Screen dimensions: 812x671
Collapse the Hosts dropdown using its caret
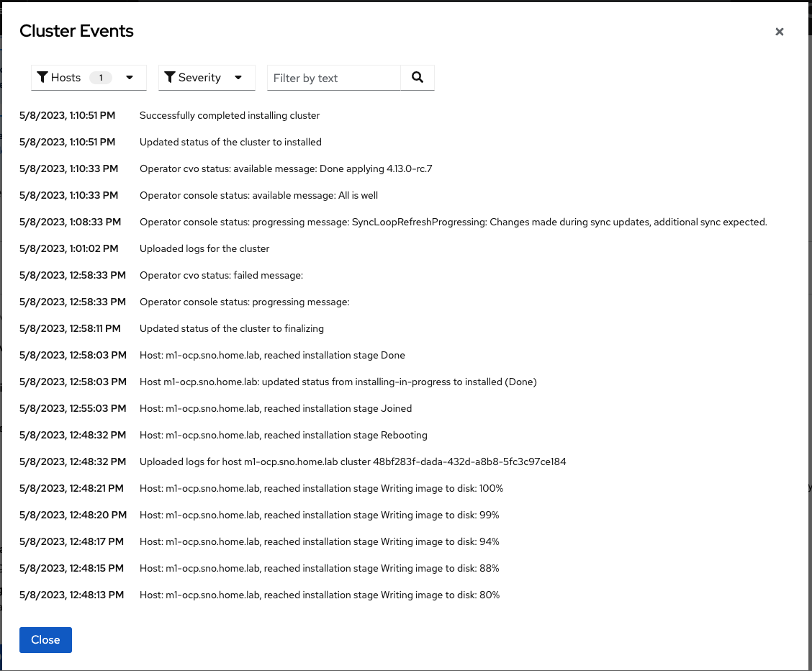click(130, 77)
